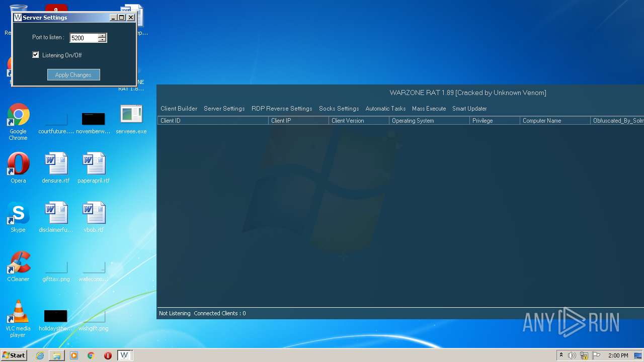Image resolution: width=644 pixels, height=362 pixels.
Task: Select the walleconc... desktop file
Action: tap(94, 272)
